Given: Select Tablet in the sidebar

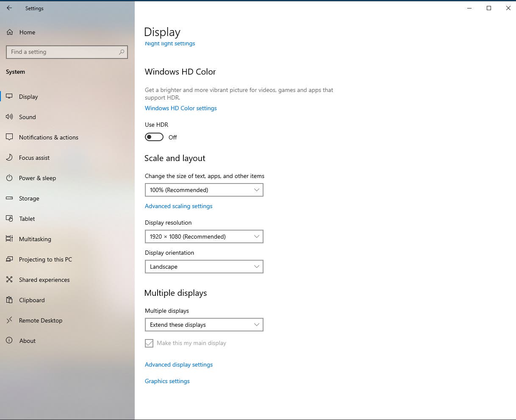Looking at the screenshot, I should pyautogui.click(x=67, y=219).
